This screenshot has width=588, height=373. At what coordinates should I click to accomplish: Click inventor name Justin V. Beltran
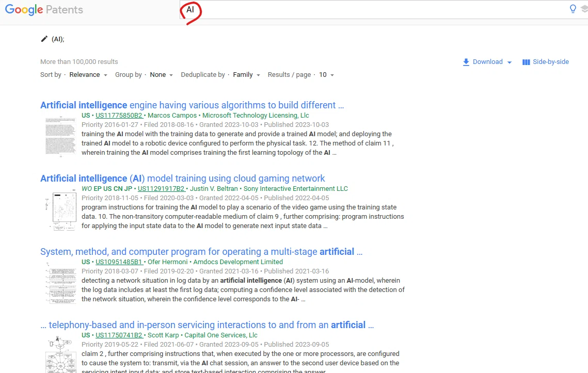[214, 188]
